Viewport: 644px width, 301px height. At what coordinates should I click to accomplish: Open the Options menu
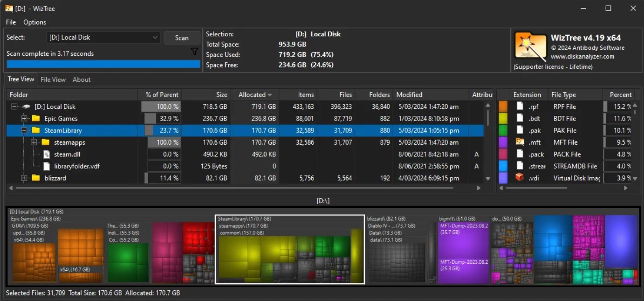point(35,22)
